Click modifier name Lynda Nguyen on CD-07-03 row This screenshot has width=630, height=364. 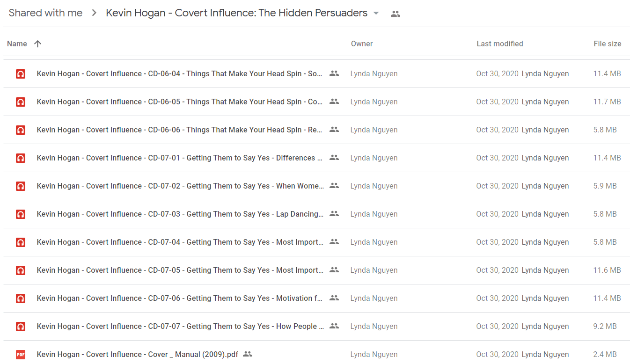click(545, 214)
